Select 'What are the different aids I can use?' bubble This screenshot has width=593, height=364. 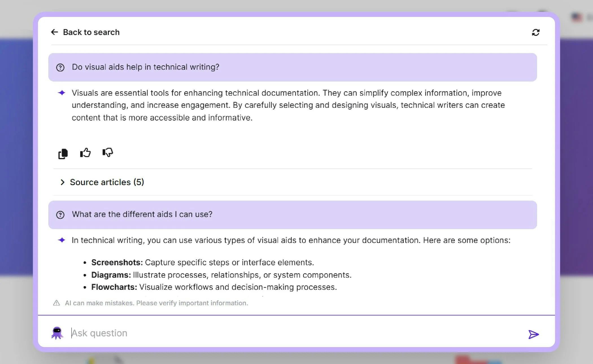click(x=292, y=214)
